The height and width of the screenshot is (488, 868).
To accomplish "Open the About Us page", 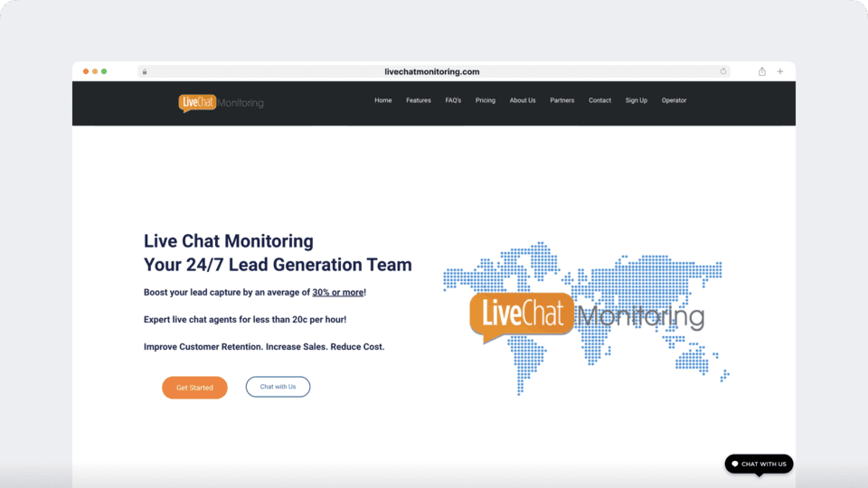I will point(523,100).
